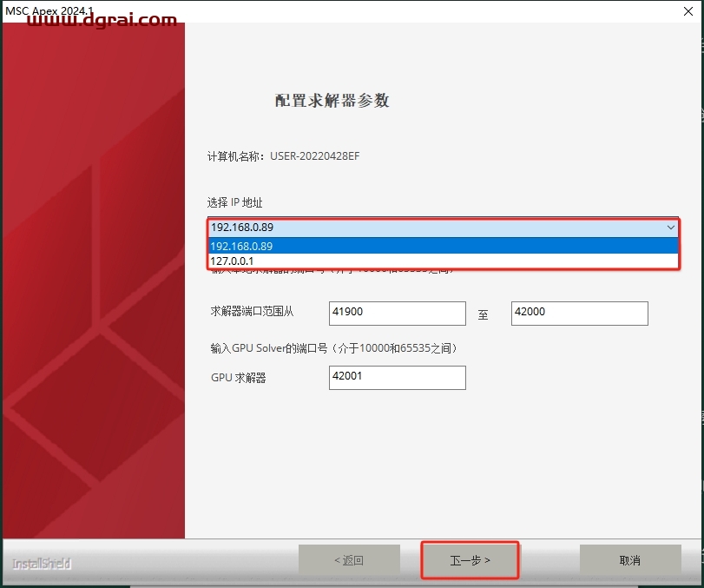Click the 下一步 next button

coord(470,560)
